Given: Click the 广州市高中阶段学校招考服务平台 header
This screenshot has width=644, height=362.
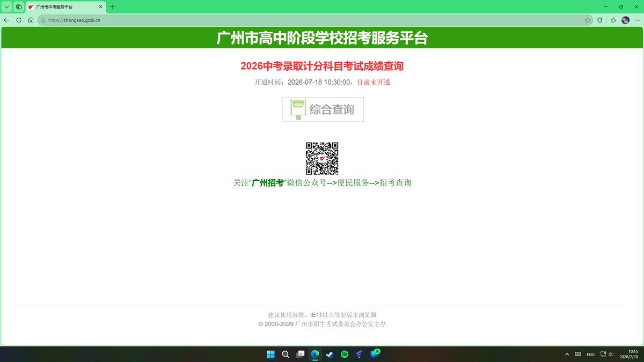Looking at the screenshot, I should 322,38.
